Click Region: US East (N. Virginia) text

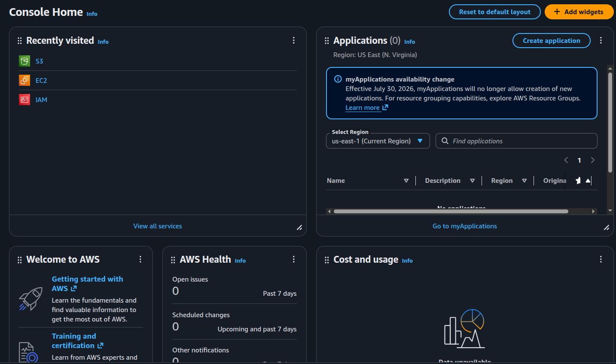tap(375, 55)
